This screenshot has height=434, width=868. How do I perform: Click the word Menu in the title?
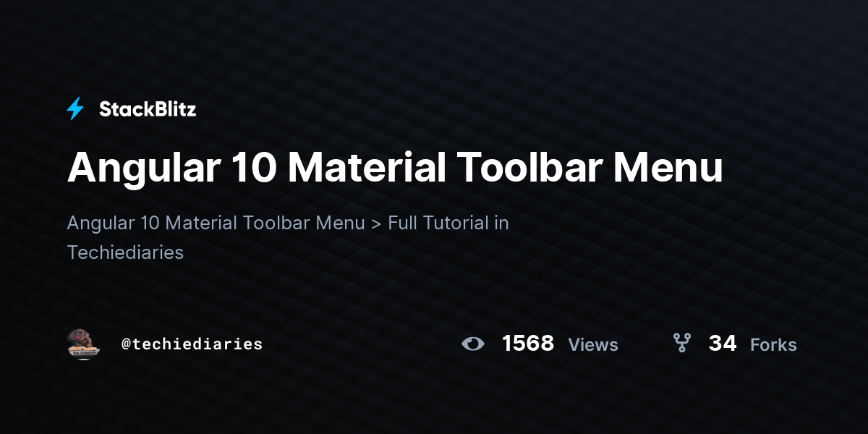(668, 167)
